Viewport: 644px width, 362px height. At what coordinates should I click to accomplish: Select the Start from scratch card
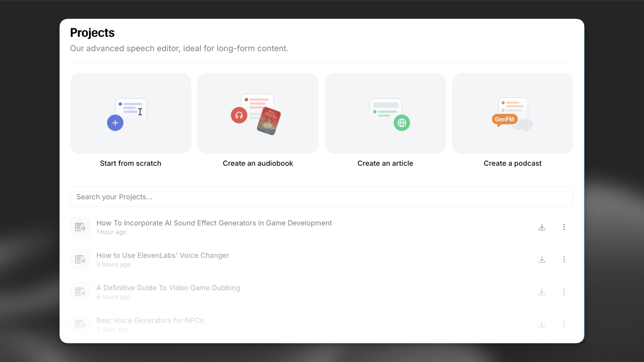coord(131,114)
